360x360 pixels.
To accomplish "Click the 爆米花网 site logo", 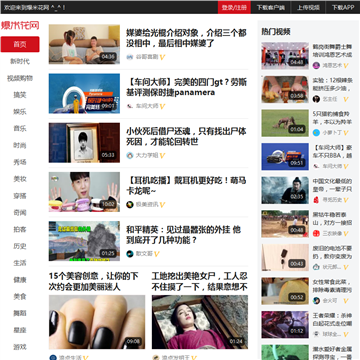I will [20, 25].
